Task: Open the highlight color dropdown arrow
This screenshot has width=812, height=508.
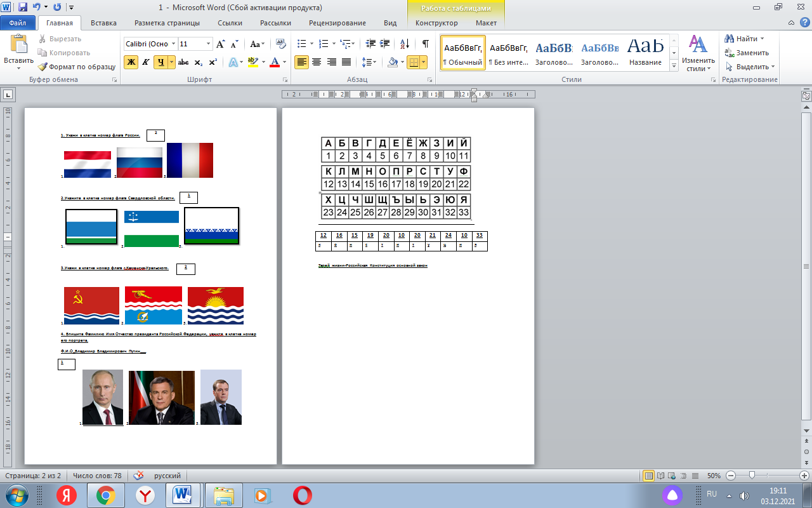Action: point(263,62)
